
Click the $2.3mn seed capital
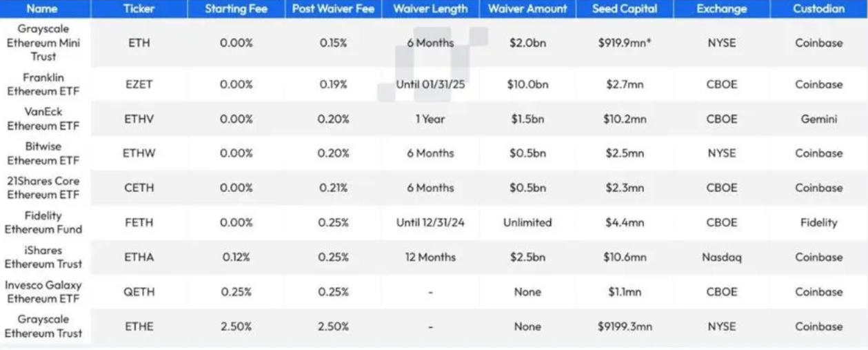click(624, 188)
